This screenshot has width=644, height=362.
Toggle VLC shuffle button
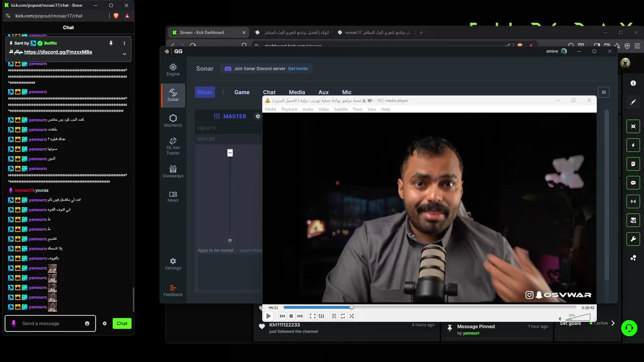coord(352,316)
